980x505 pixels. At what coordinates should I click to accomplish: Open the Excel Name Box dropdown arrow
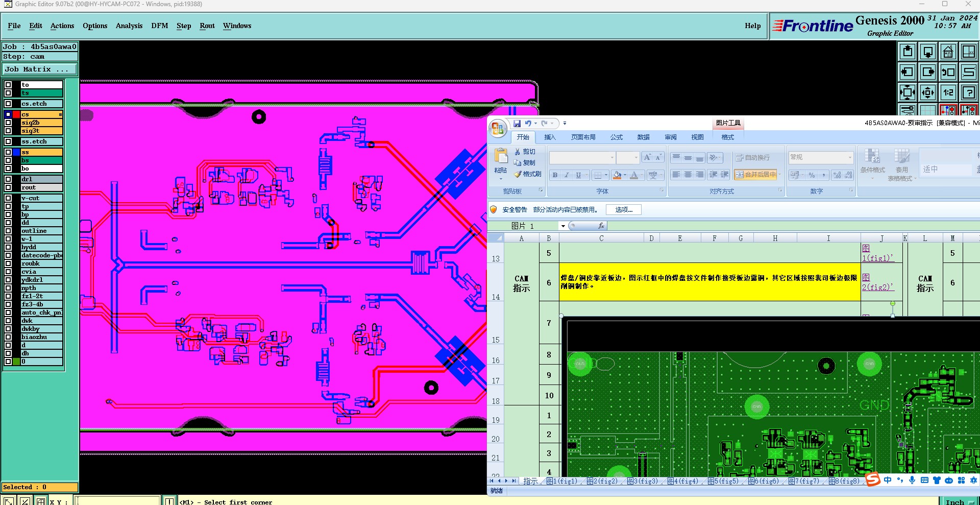click(563, 226)
